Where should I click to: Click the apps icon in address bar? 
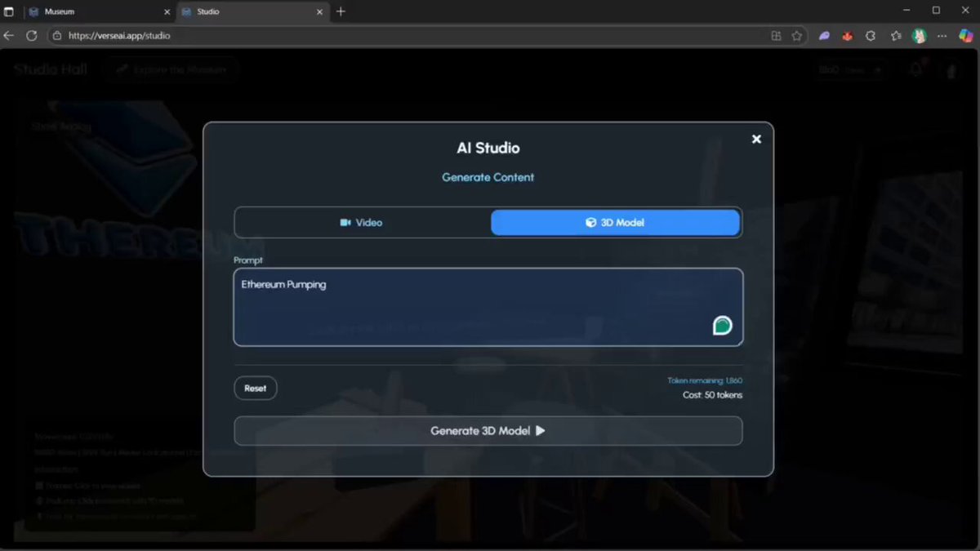pos(776,36)
